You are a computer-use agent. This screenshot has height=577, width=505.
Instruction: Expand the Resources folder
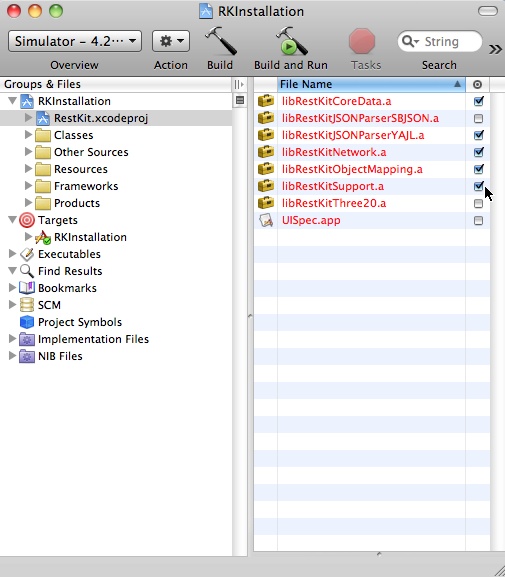pos(28,169)
